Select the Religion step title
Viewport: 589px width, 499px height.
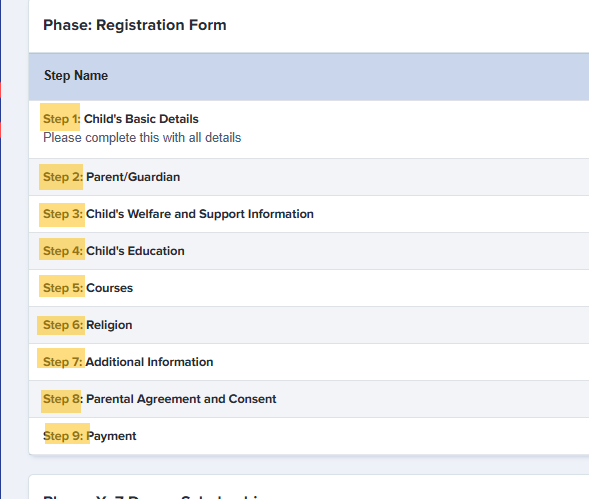(x=109, y=325)
